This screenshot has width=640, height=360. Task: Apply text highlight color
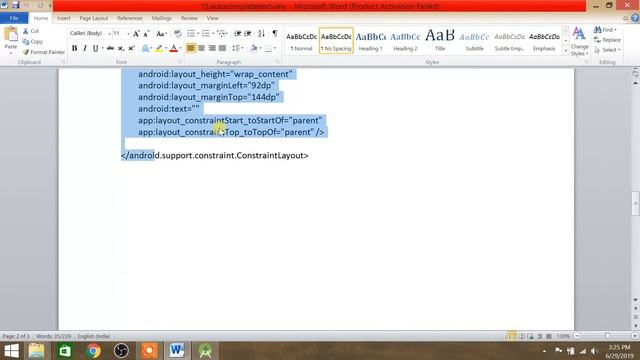pyautogui.click(x=159, y=48)
